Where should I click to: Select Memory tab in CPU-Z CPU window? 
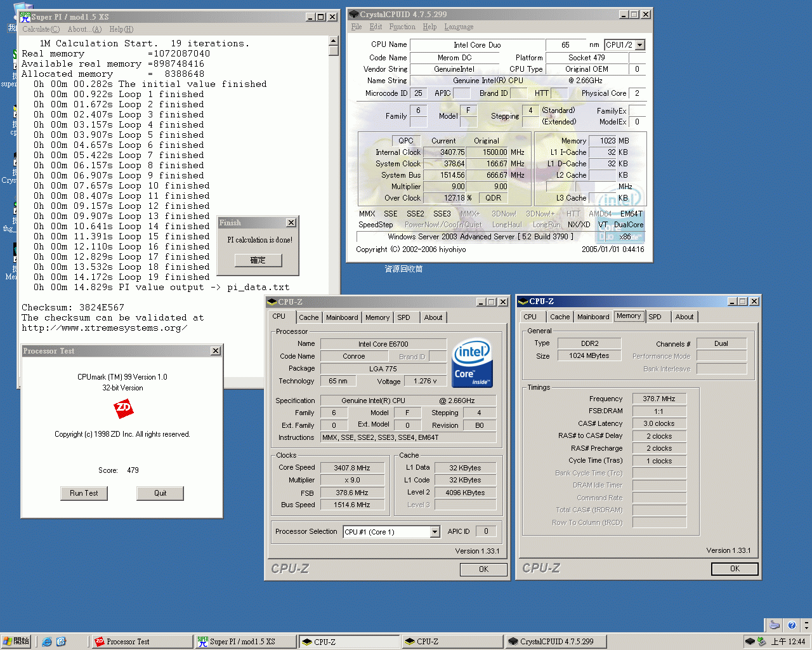[x=377, y=317]
